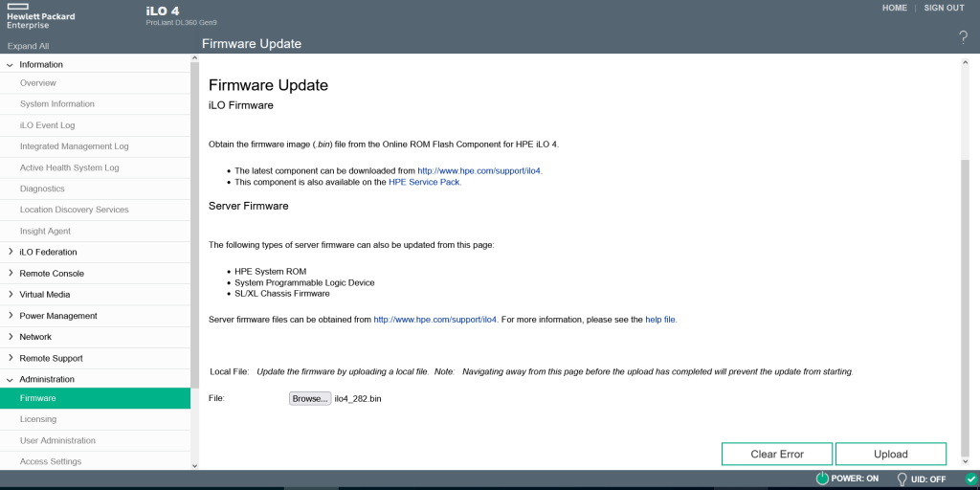Viewport: 980px width, 490px height.
Task: Click the main page scroll up arrow
Action: click(x=965, y=63)
